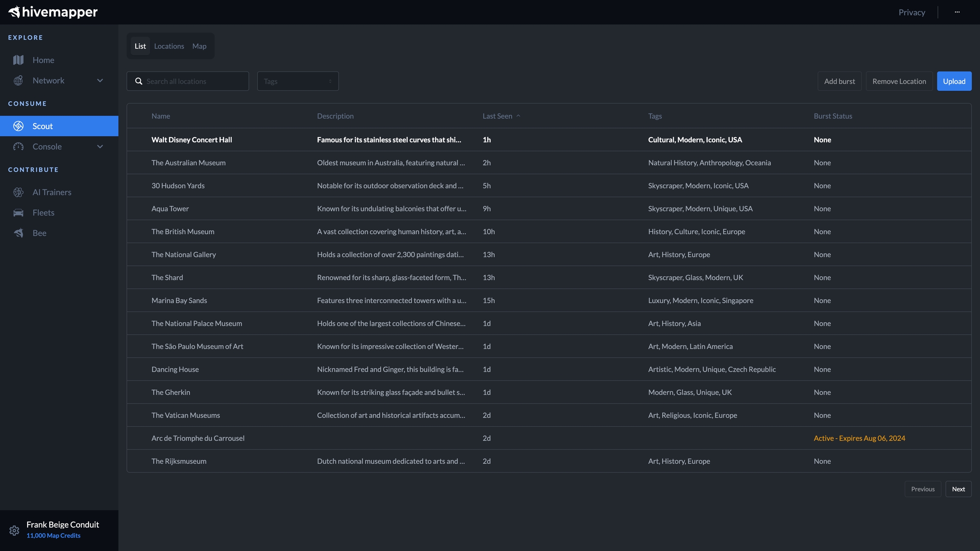Click tags 'Luxury, Modern, Iconic, Singapore'
This screenshot has width=980, height=551.
click(x=701, y=300)
